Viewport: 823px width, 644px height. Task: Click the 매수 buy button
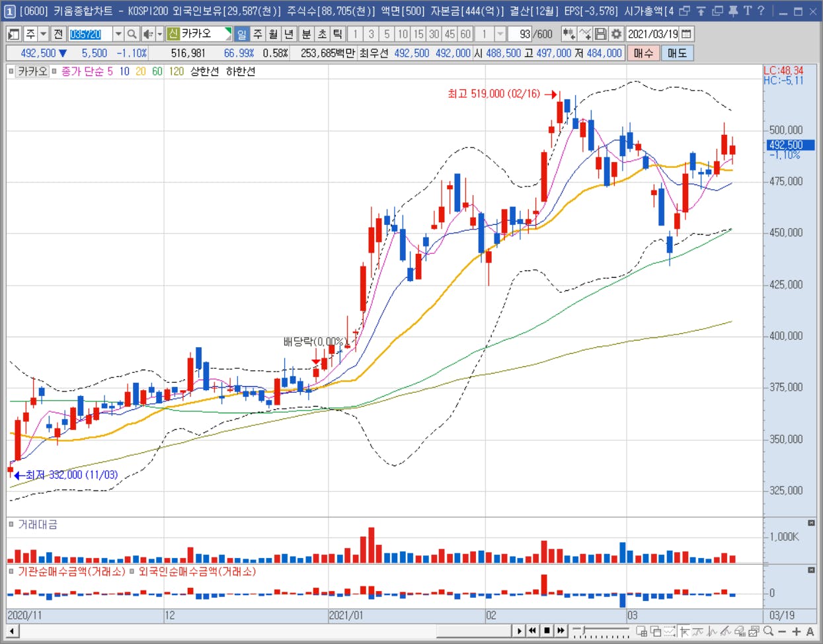coord(643,53)
